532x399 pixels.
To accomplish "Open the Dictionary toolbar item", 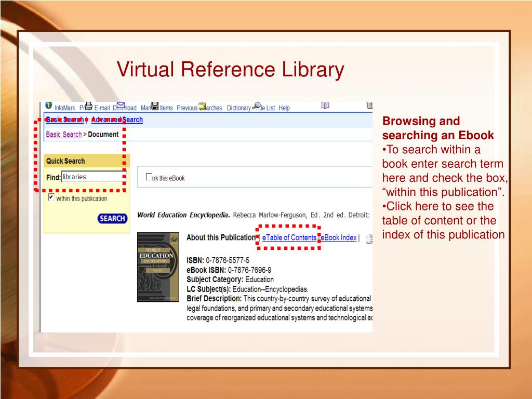I will click(239, 108).
